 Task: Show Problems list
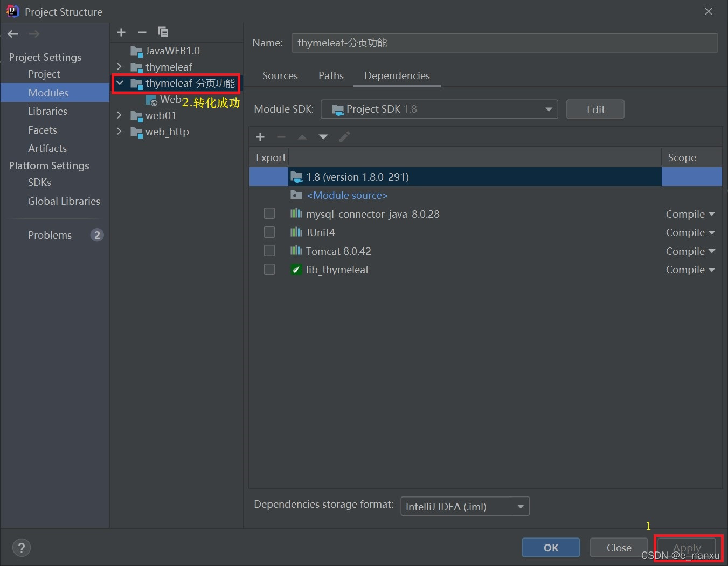[50, 235]
